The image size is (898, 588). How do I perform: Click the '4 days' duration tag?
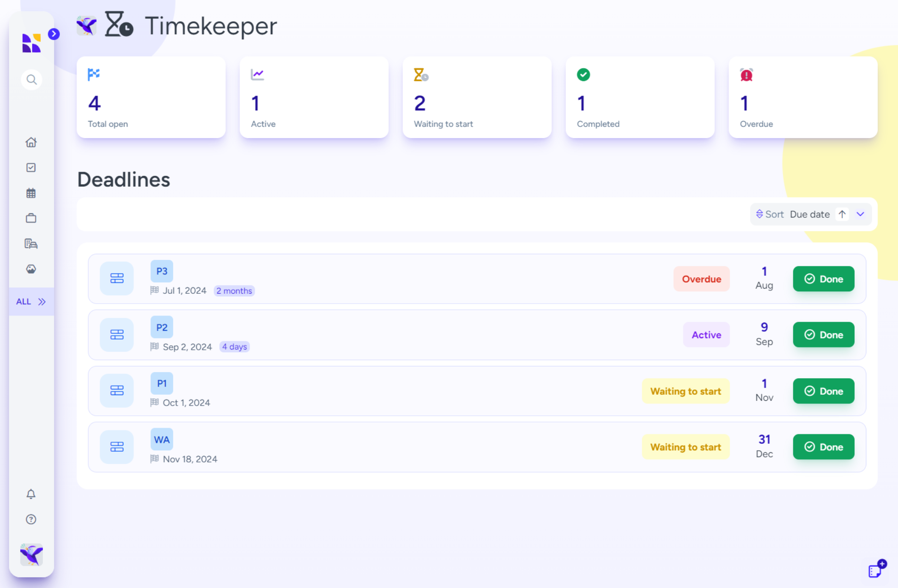[235, 347]
